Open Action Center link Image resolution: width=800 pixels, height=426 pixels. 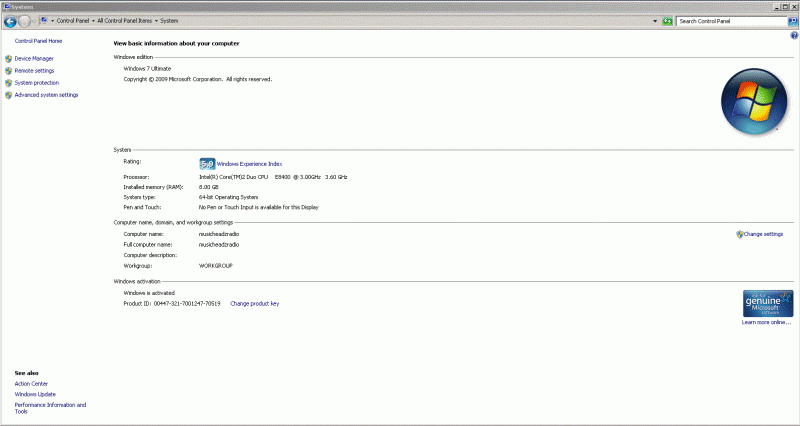point(31,384)
